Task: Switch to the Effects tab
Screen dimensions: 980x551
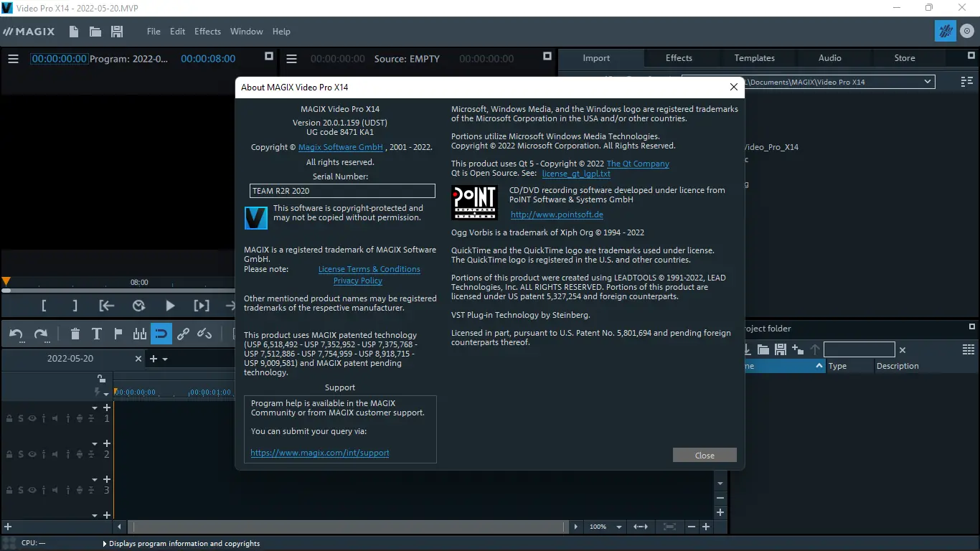Action: pyautogui.click(x=679, y=58)
